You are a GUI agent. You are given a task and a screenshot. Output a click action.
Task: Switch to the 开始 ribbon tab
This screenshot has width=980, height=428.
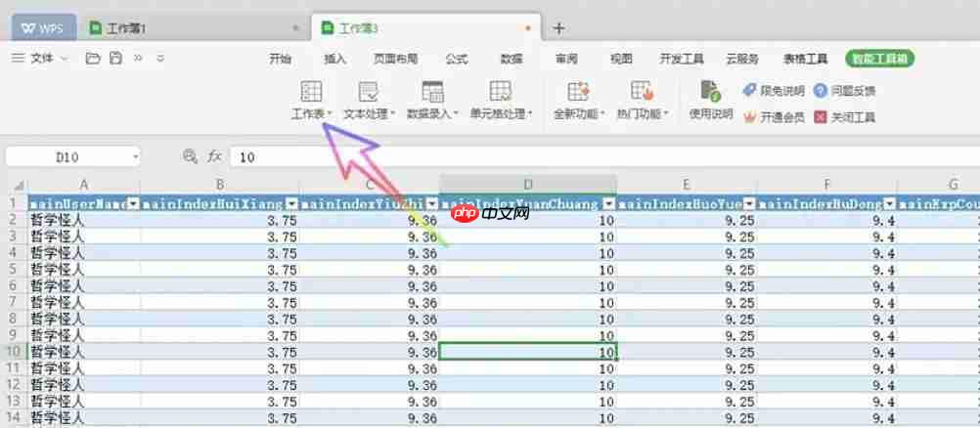click(x=280, y=59)
